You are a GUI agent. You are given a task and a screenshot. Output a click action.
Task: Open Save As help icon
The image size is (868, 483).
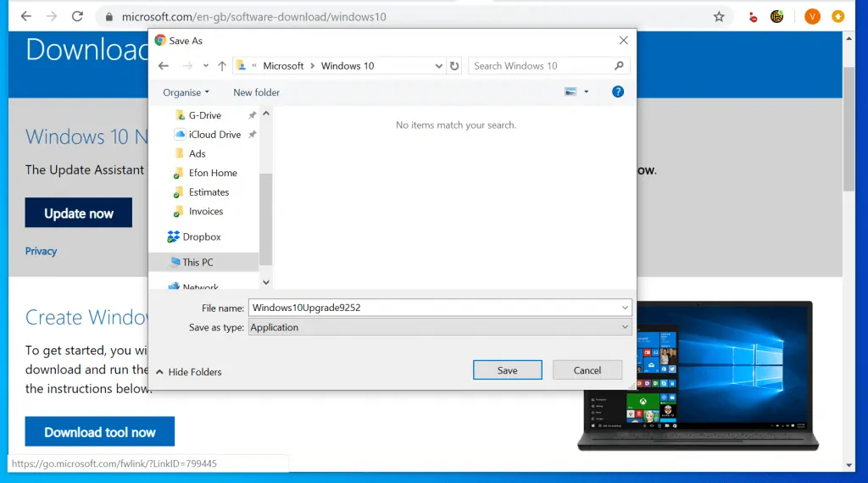click(618, 92)
